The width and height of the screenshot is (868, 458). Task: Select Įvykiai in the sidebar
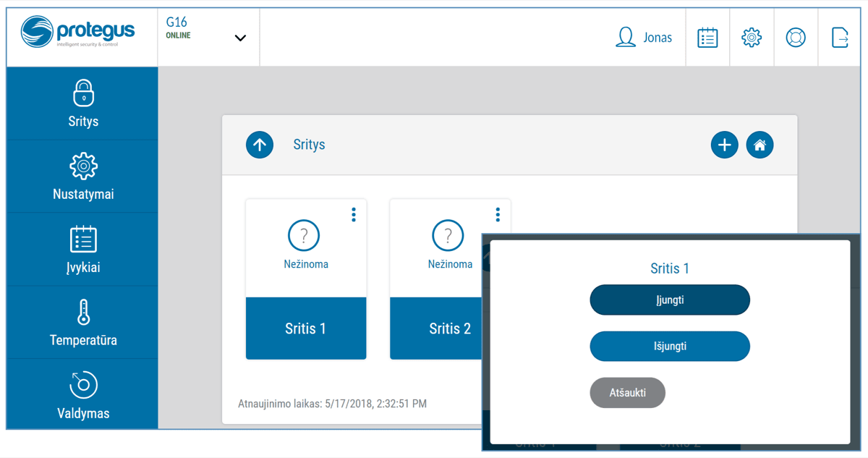click(83, 250)
